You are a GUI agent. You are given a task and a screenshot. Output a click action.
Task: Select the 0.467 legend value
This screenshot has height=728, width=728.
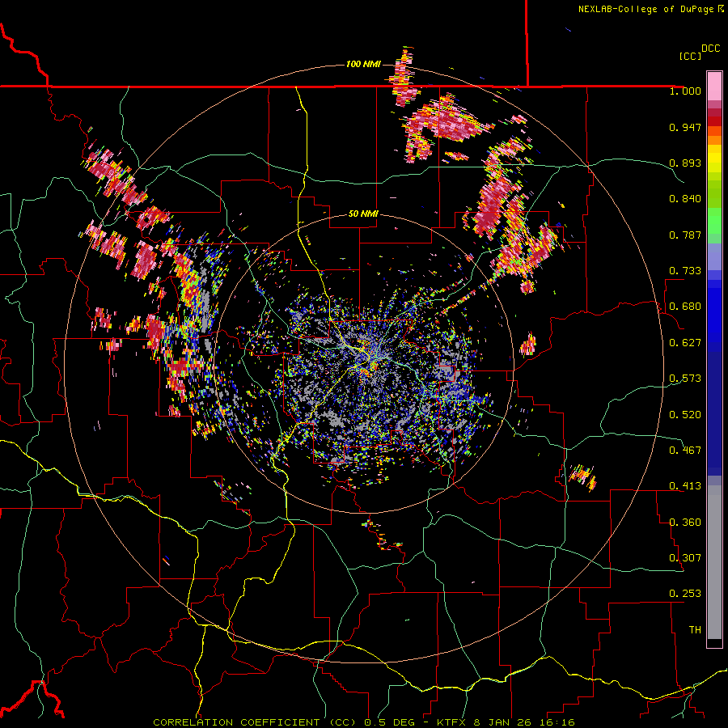685,451
